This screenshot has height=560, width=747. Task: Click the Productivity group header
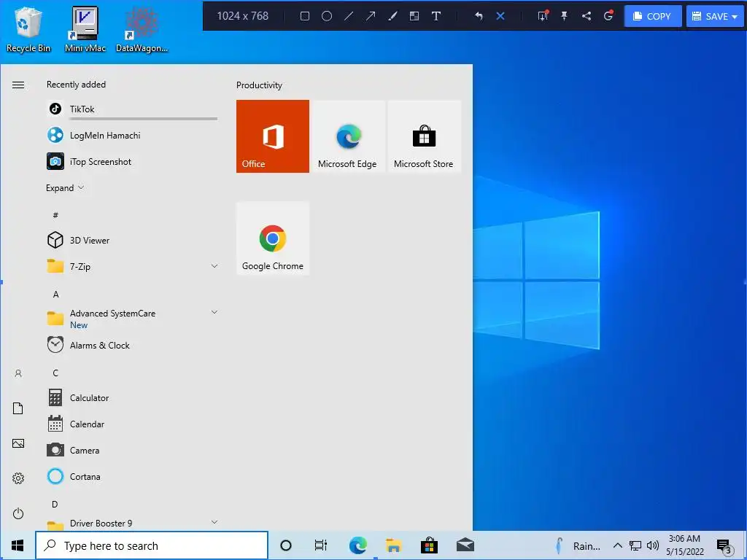pyautogui.click(x=259, y=85)
